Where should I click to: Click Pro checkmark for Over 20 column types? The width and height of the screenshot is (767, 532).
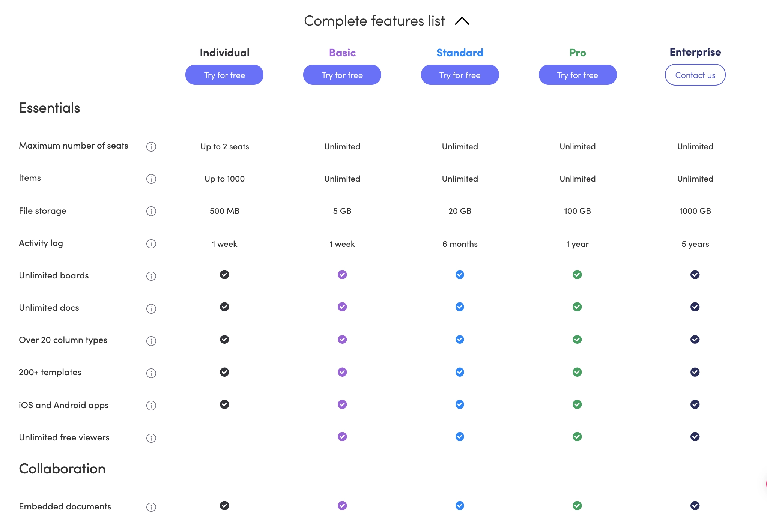tap(577, 340)
